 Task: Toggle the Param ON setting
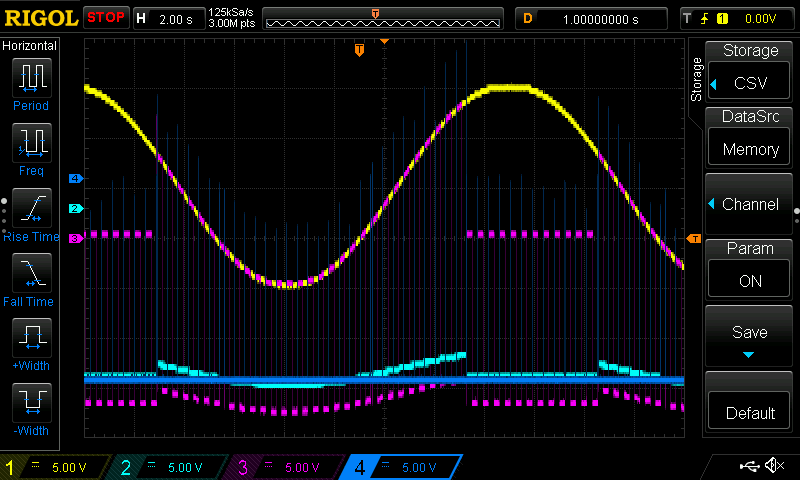point(750,270)
